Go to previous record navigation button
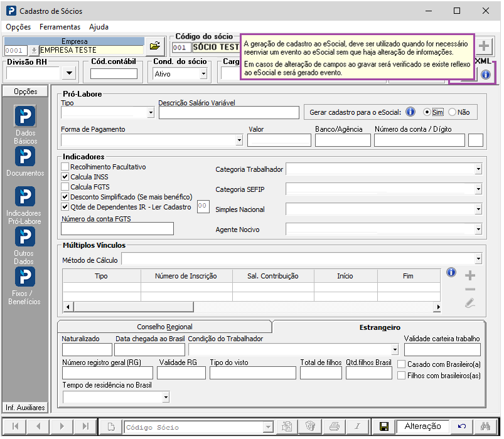 [x=38, y=426]
